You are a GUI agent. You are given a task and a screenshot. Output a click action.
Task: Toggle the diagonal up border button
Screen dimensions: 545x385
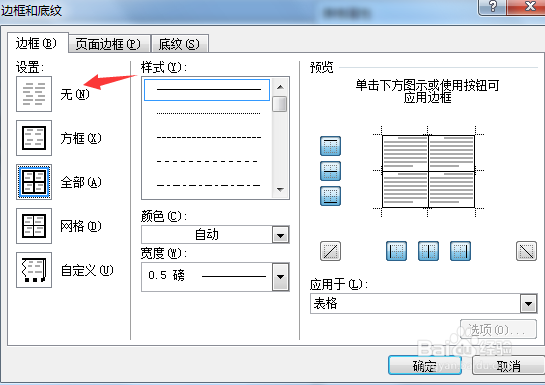coord(330,251)
